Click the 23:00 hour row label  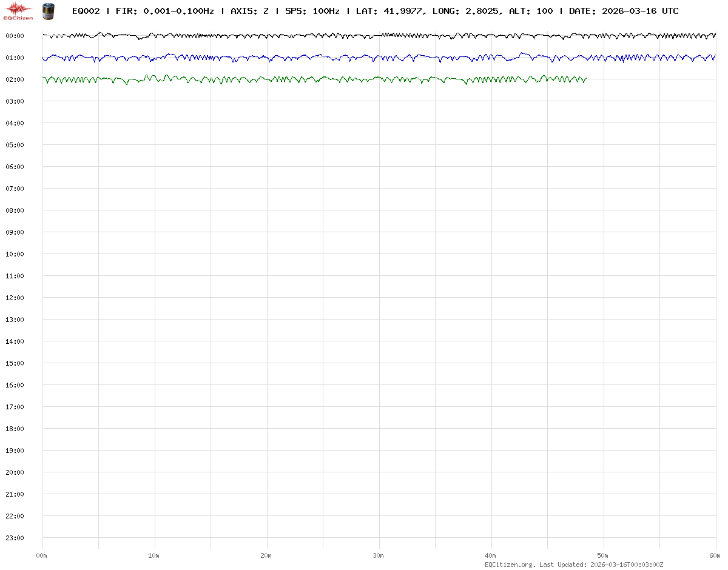point(15,538)
